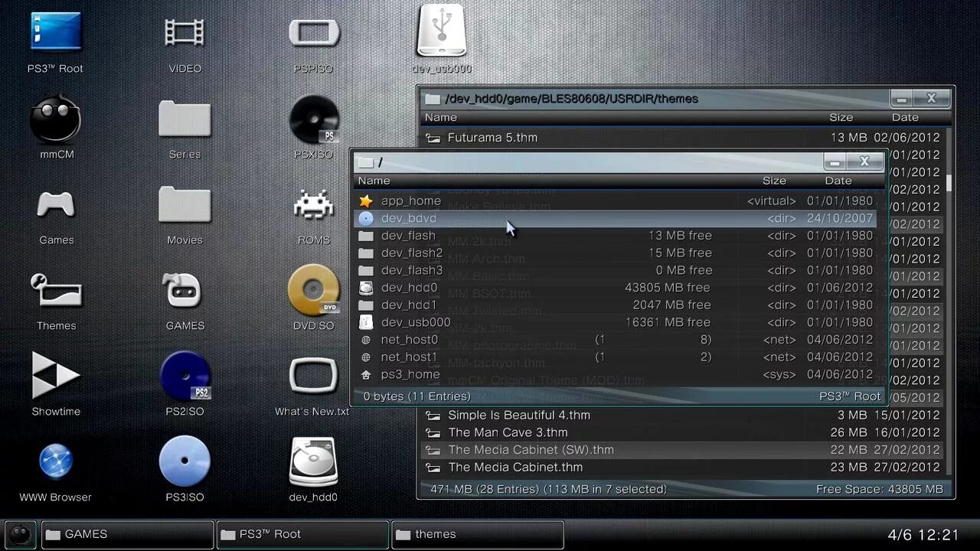This screenshot has width=980, height=551.
Task: Switch to PS3 Root window in taskbar
Action: coord(302,534)
